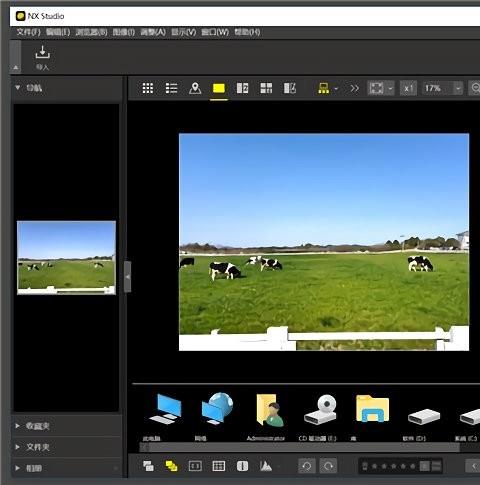Select the 库 library folder icon
This screenshot has height=485, width=480.
[x=372, y=409]
